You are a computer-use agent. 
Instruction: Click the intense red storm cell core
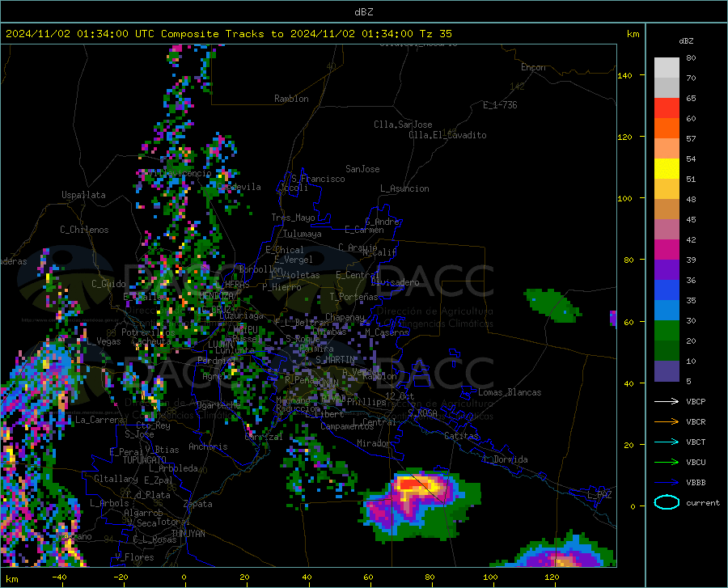[411, 484]
